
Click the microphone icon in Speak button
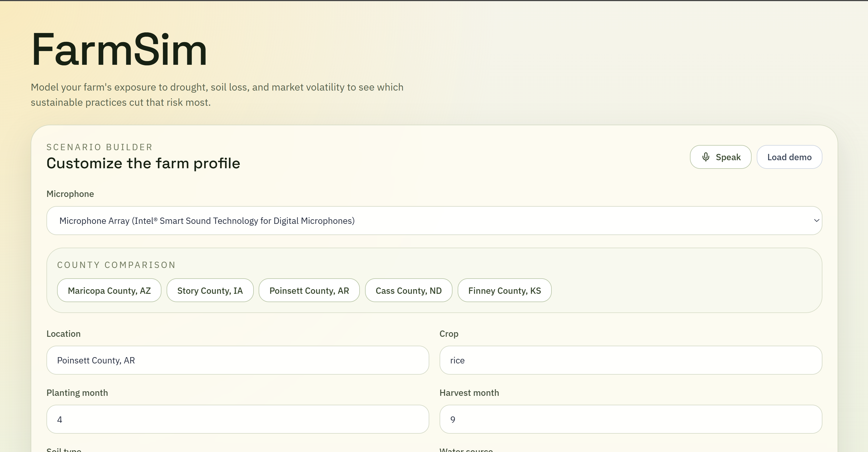pyautogui.click(x=706, y=157)
